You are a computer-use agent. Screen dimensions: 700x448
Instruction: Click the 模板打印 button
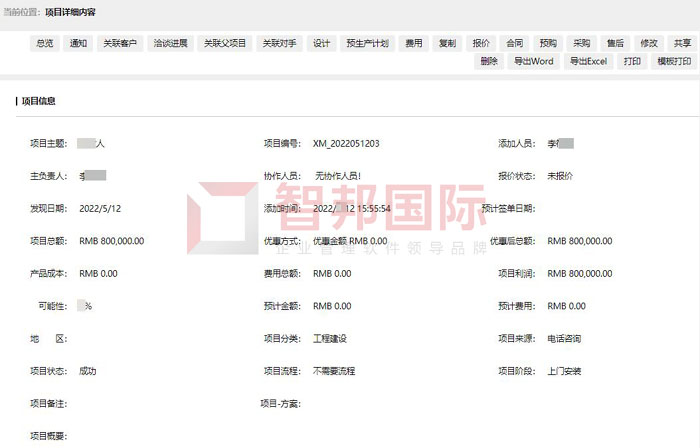click(x=673, y=61)
